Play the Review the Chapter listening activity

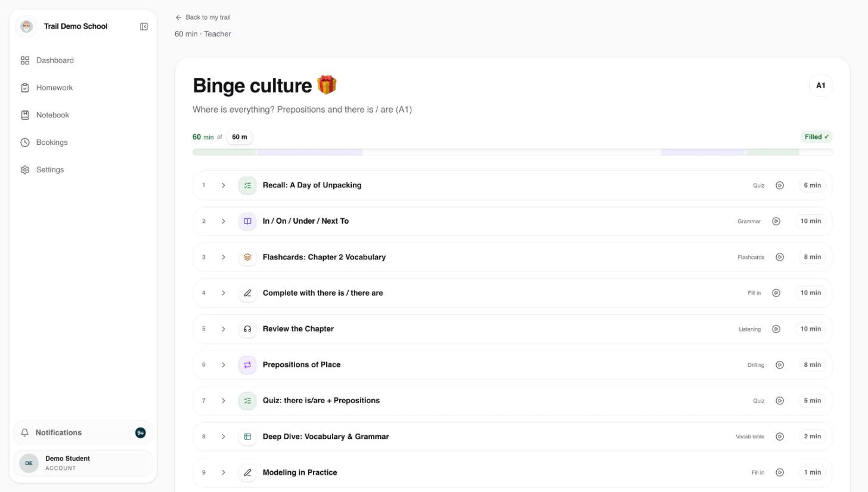[776, 329]
